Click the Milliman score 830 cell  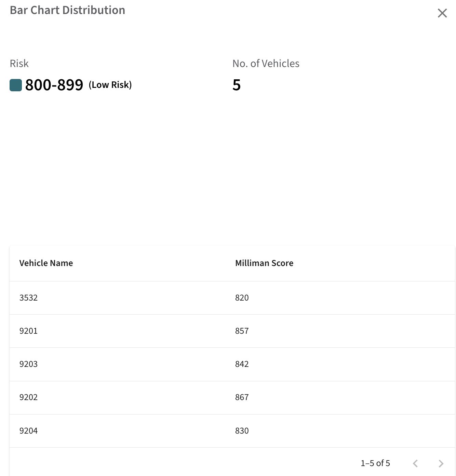click(x=242, y=431)
